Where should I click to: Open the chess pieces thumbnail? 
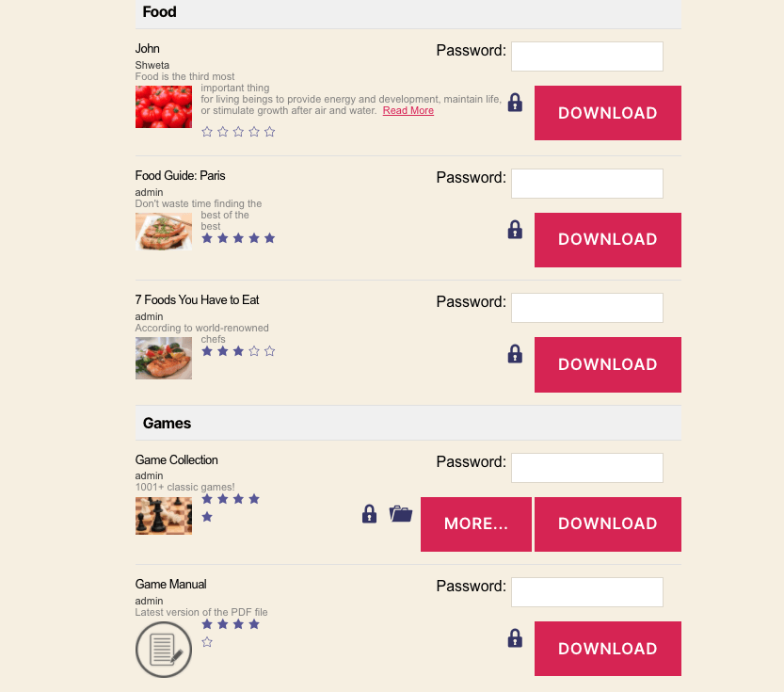(x=164, y=516)
